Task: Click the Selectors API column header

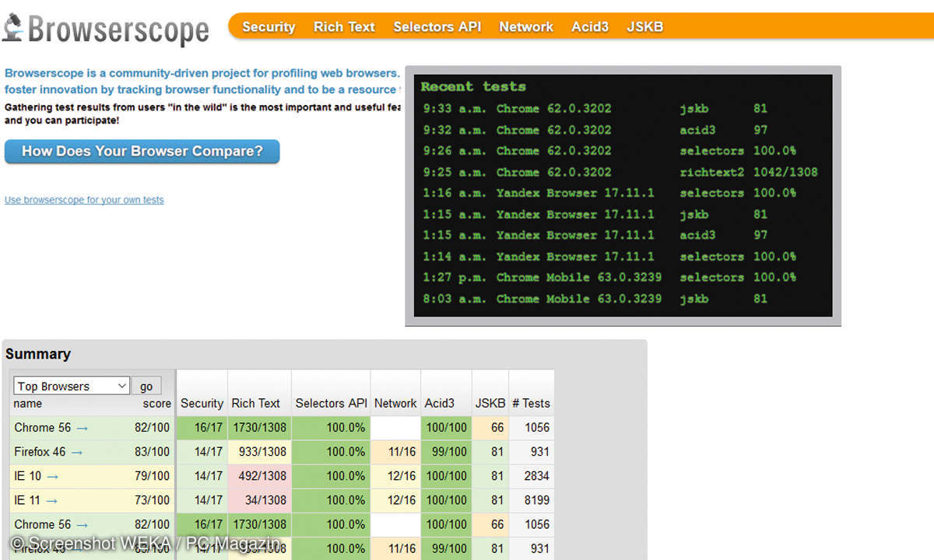Action: pos(331,403)
